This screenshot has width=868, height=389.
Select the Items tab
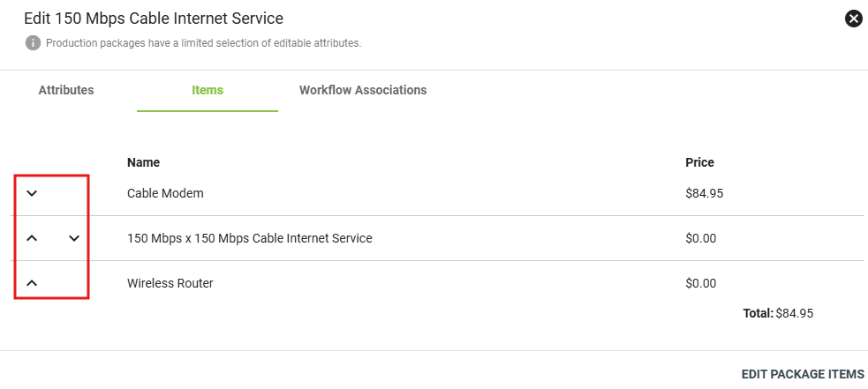pos(208,90)
